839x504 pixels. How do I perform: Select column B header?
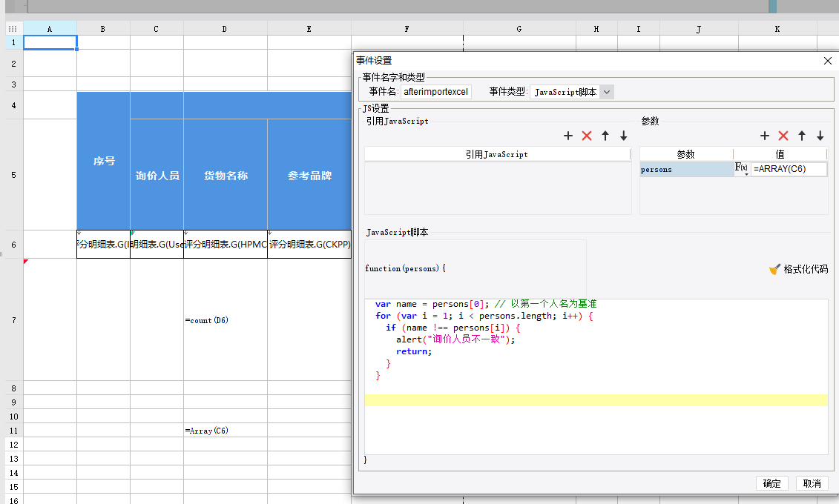(103, 29)
